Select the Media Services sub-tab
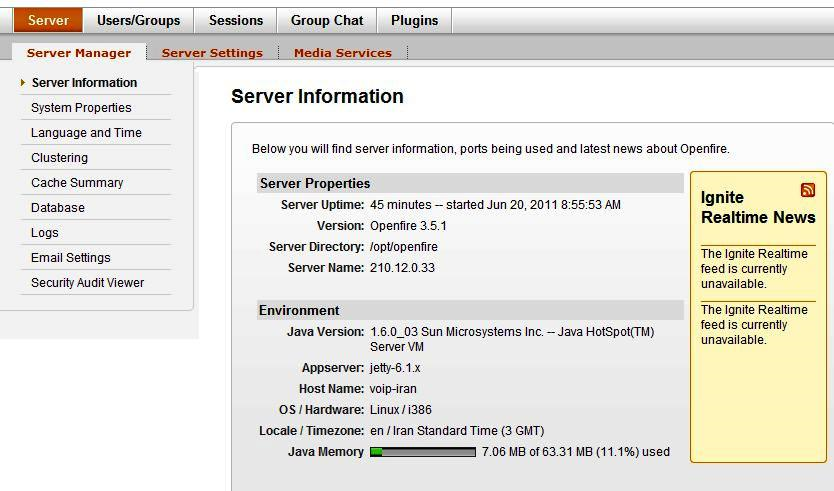The image size is (834, 491). (x=343, y=53)
